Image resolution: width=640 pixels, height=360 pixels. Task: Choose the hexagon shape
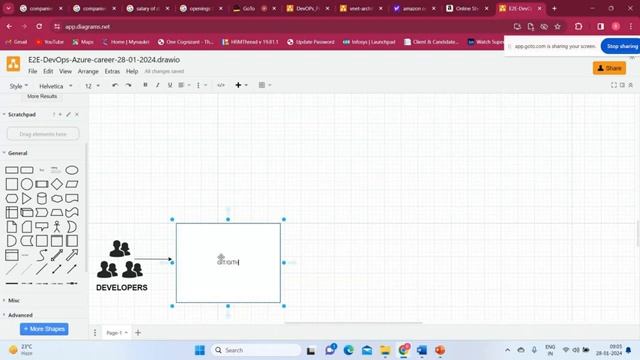12,198
